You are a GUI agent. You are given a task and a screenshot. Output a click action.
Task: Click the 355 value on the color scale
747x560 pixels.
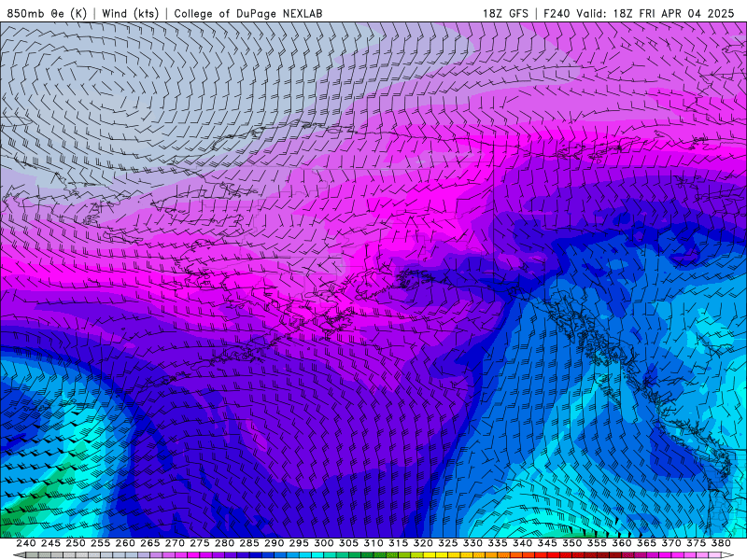[597, 543]
